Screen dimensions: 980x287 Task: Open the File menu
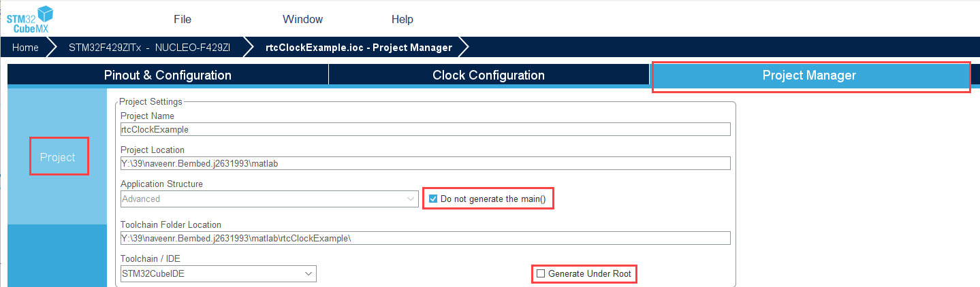183,19
